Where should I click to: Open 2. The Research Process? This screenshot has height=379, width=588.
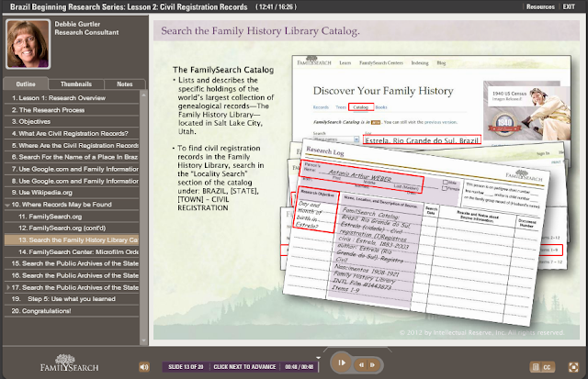(72, 110)
